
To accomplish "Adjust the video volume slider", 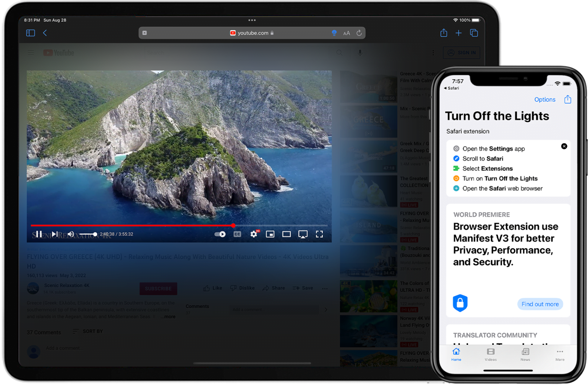I will coord(88,234).
